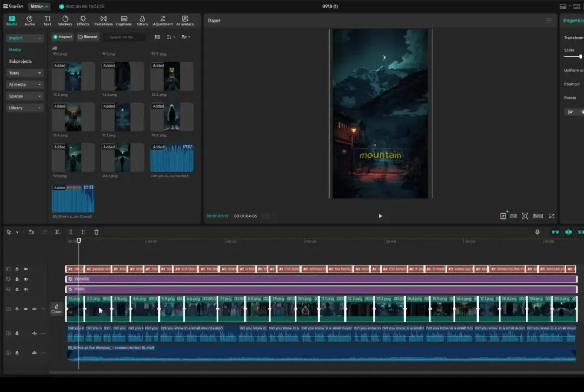Play the video in the Player
This screenshot has width=584, height=392.
click(x=380, y=216)
